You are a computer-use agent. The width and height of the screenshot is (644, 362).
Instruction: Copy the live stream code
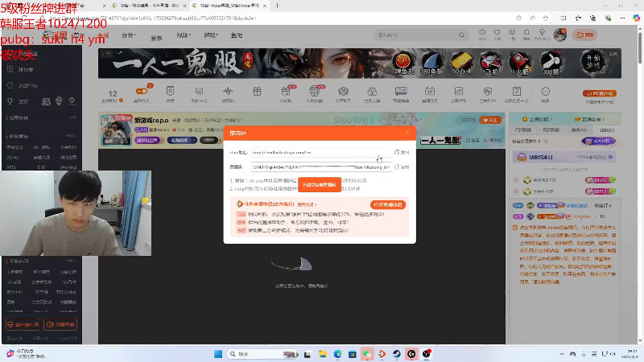pos(402,167)
